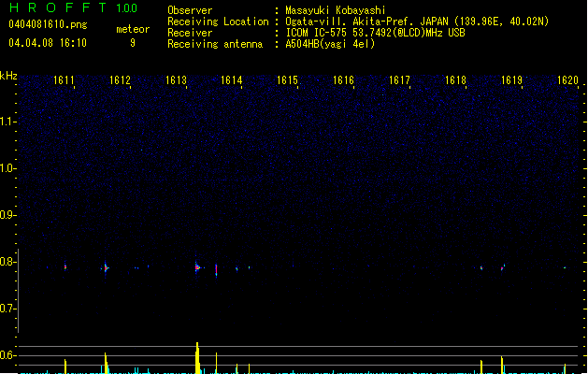This screenshot has height=374, width=588.
Task: Click the 1614 time axis marker
Action: pyautogui.click(x=232, y=80)
